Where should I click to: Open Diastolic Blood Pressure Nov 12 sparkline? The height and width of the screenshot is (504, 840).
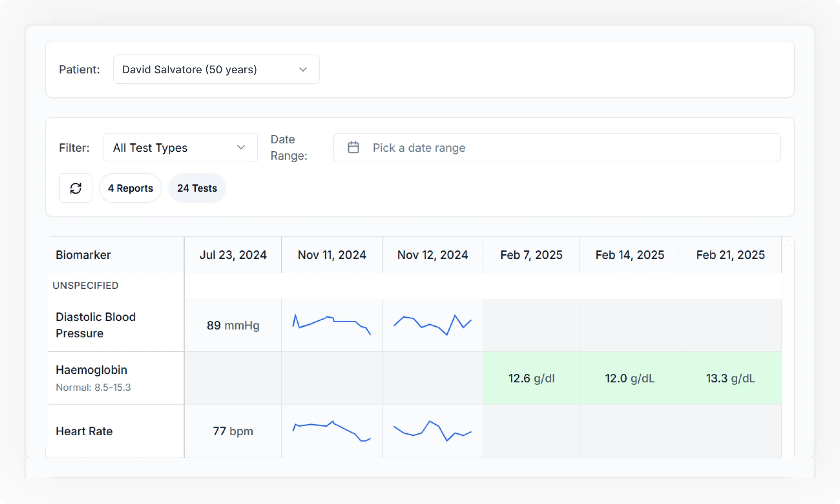[432, 325]
